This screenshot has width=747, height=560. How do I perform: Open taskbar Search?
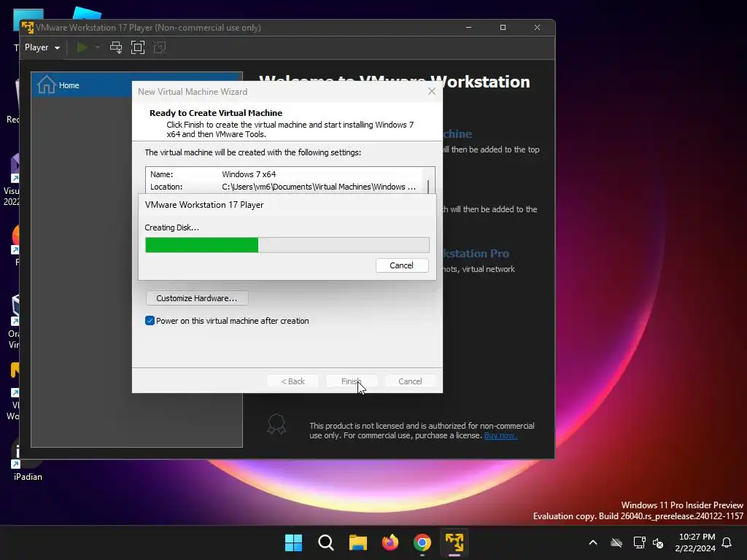coord(326,542)
